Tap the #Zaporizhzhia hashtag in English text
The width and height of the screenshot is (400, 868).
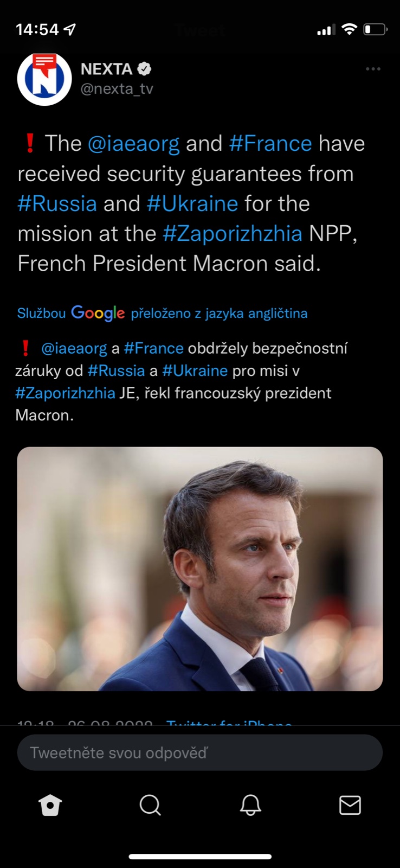pyautogui.click(x=233, y=234)
